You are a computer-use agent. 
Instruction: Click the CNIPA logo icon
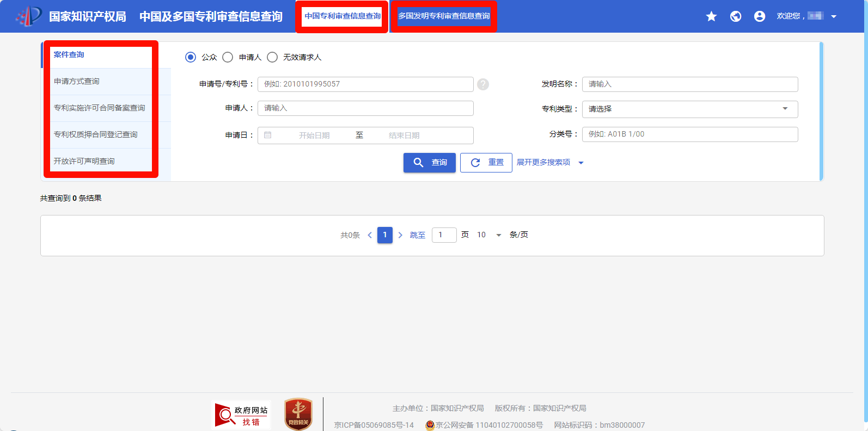coord(29,16)
